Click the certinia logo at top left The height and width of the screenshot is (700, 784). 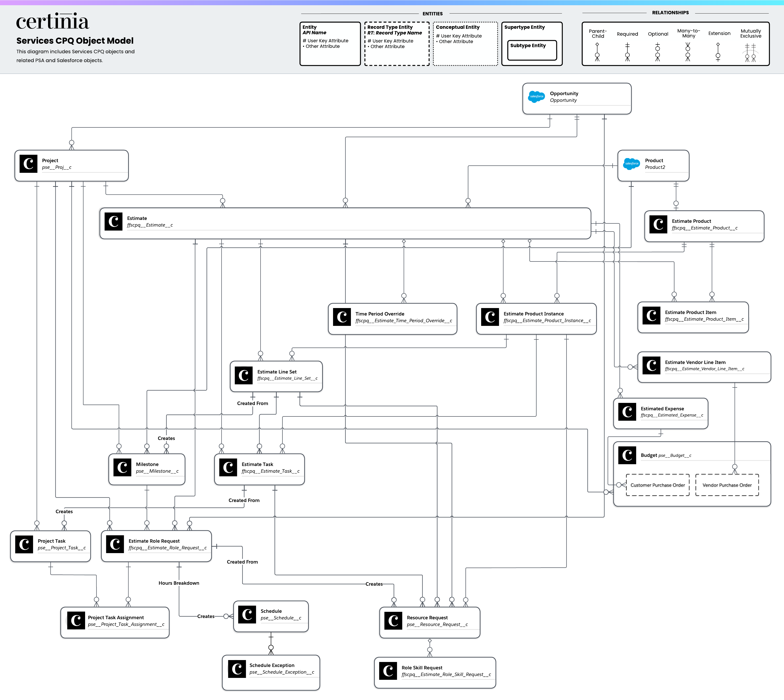click(52, 22)
